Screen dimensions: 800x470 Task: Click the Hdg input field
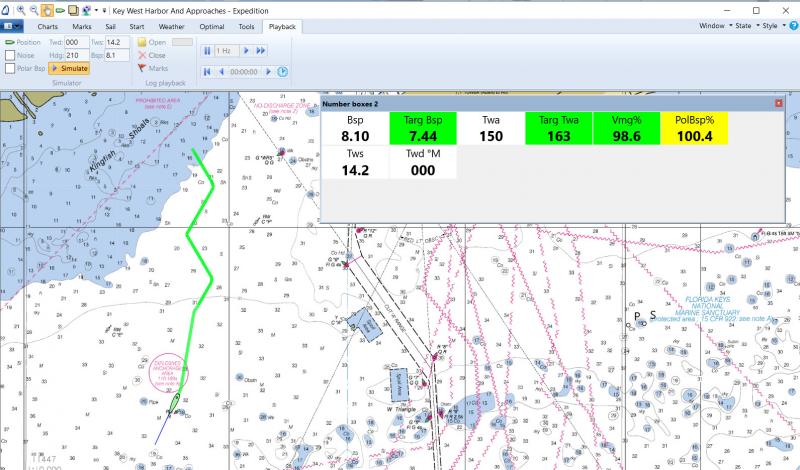[77, 56]
